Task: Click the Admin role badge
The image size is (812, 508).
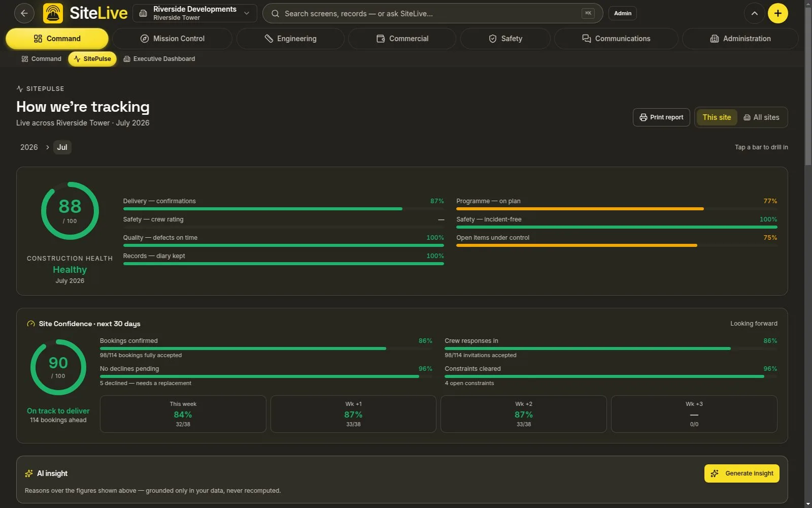Action: [x=623, y=13]
